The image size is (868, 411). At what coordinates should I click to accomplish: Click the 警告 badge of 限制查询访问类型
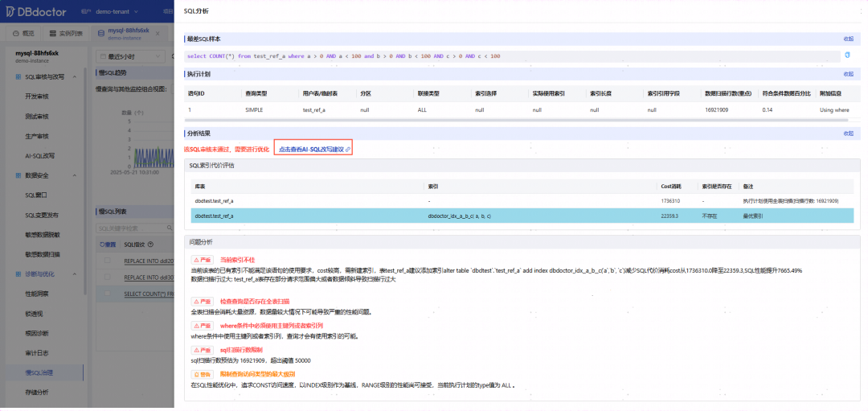coord(202,375)
